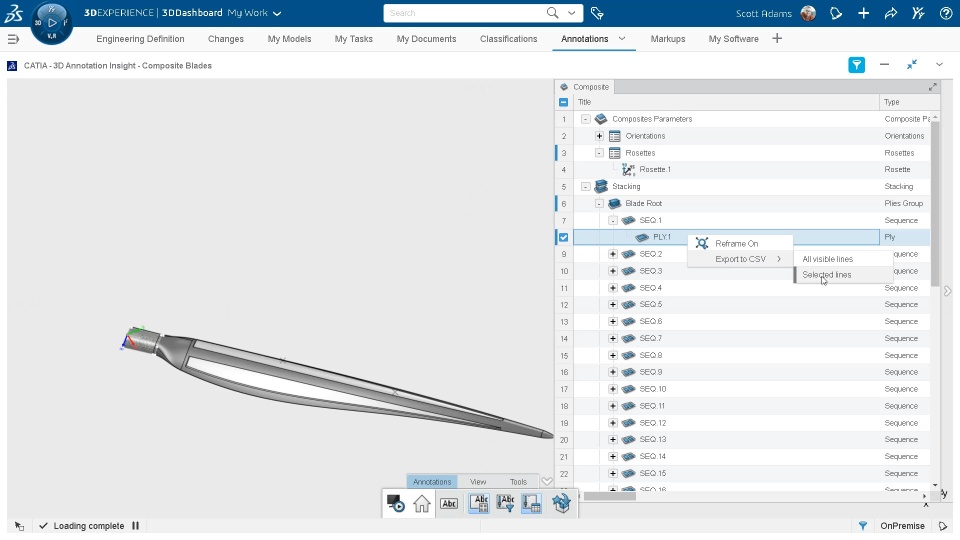Click into the Search input field

tap(465, 13)
